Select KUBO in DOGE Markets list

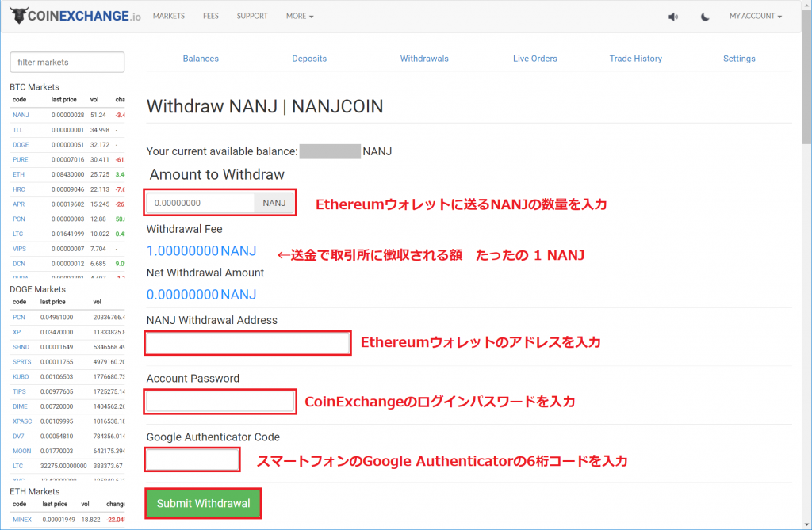[x=21, y=377]
